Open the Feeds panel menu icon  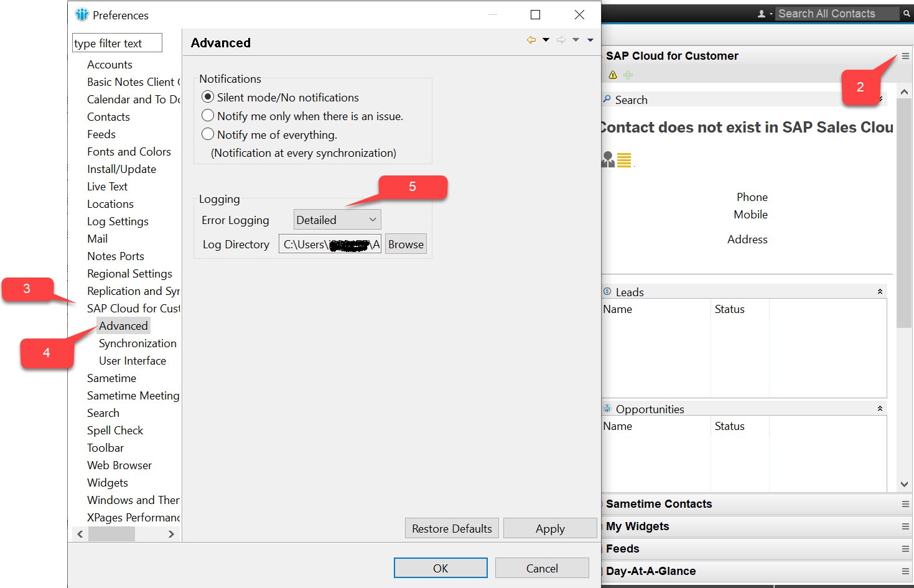click(905, 549)
